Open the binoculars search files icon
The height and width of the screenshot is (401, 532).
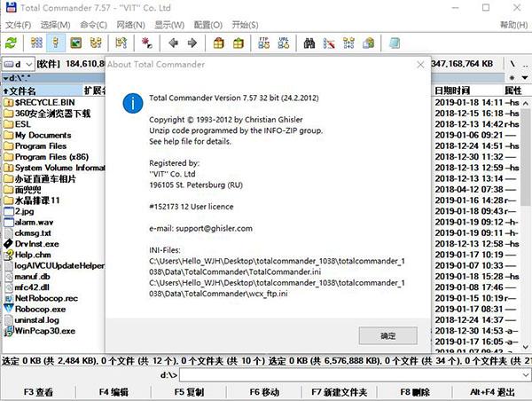309,43
